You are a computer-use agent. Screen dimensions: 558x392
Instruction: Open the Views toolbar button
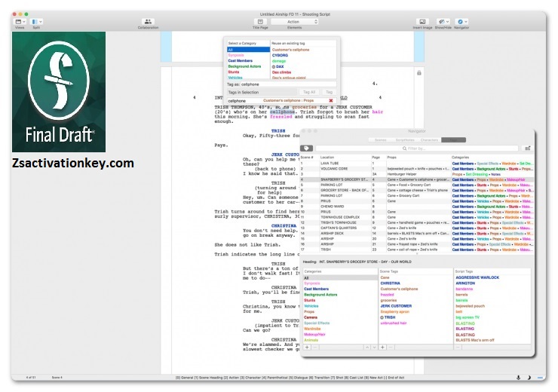18,22
